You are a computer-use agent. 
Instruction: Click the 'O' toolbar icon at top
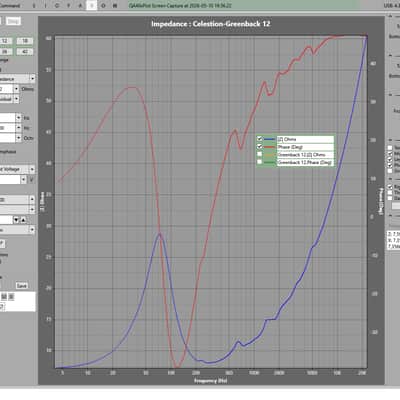[103, 6]
